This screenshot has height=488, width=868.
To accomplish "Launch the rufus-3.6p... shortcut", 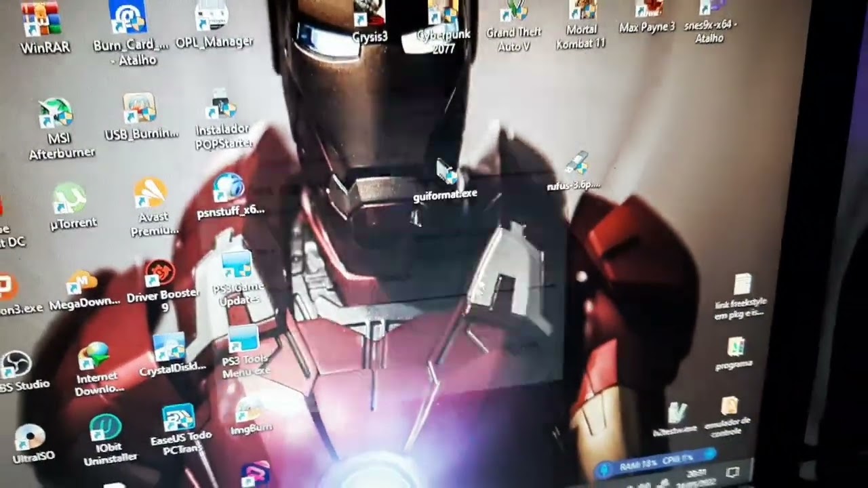I will tap(575, 171).
